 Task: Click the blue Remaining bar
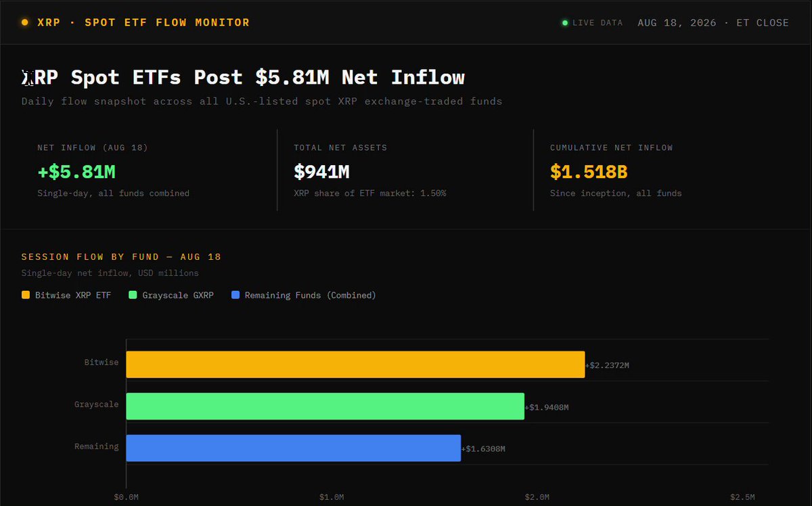tap(294, 448)
